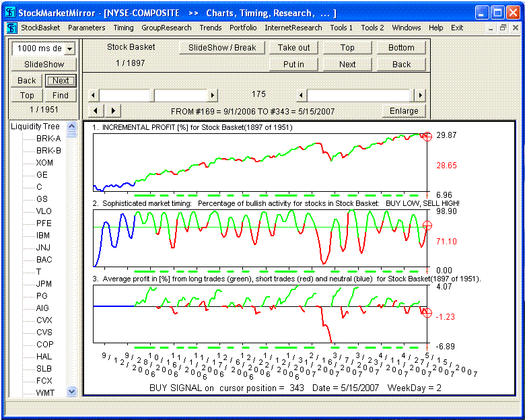This screenshot has width=525, height=420.
Task: Open the InternetResearch menu
Action: click(293, 28)
